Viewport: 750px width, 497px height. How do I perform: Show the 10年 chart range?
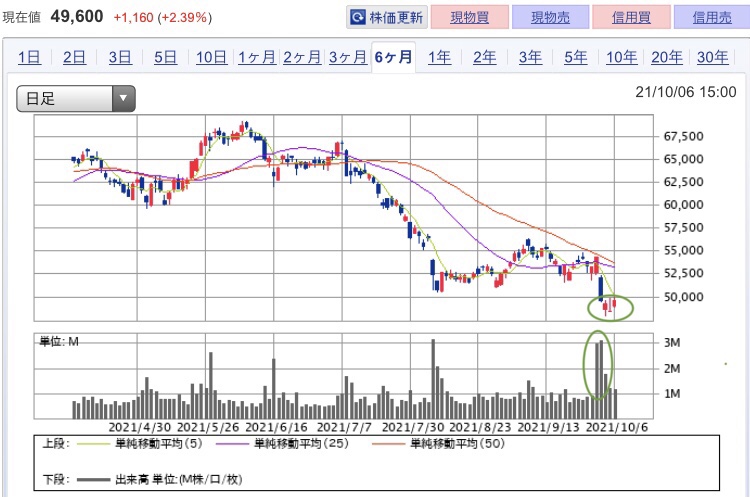621,57
